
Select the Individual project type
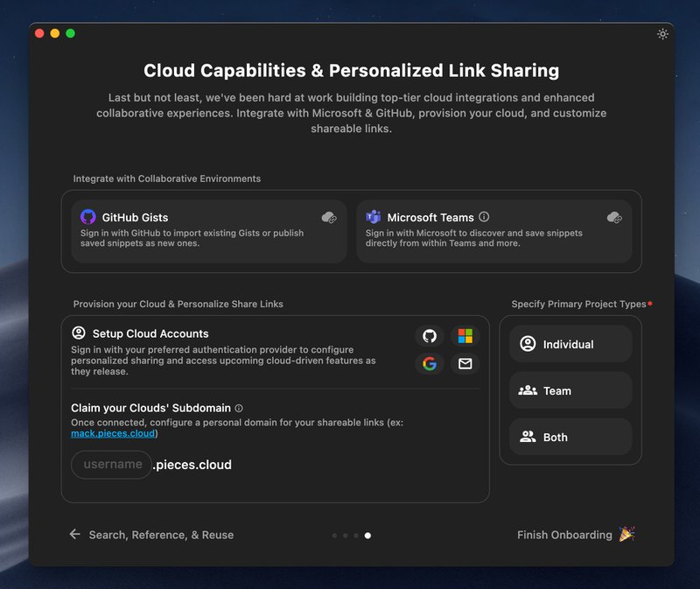(570, 344)
